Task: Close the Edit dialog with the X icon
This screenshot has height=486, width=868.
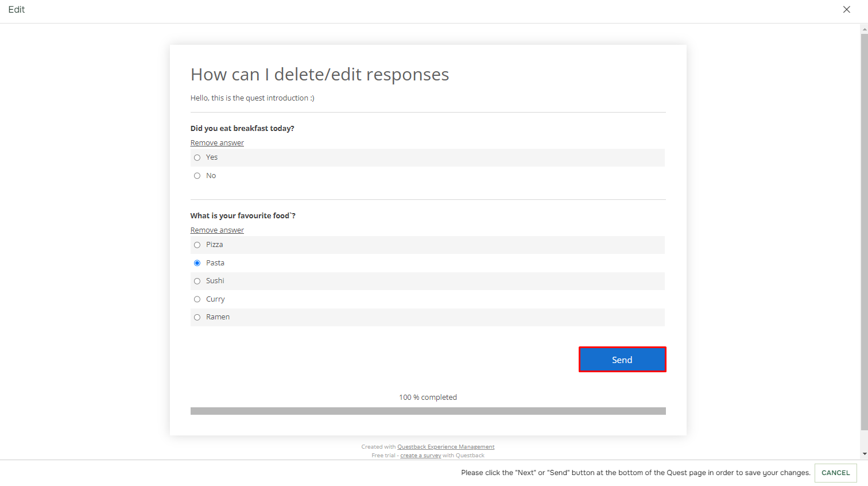Action: click(846, 10)
